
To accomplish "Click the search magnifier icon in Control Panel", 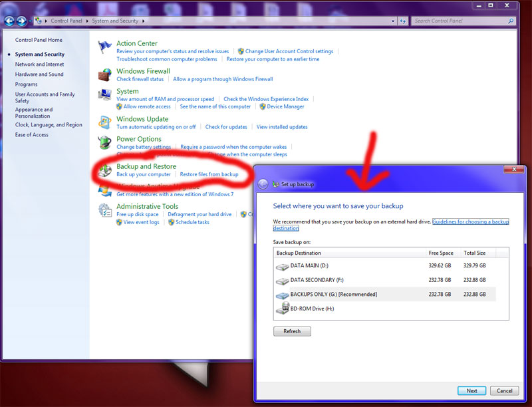I will click(x=511, y=21).
